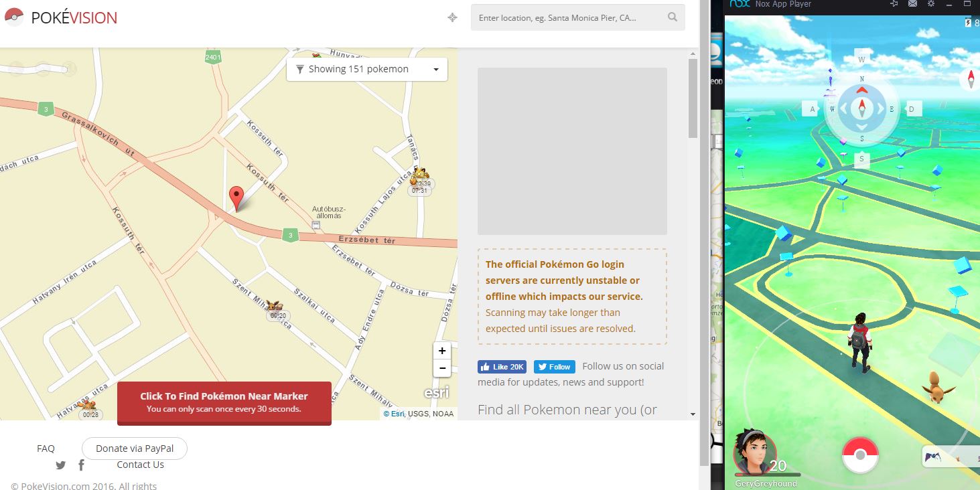Open the nearby Pokémon tracker panel

point(951,457)
